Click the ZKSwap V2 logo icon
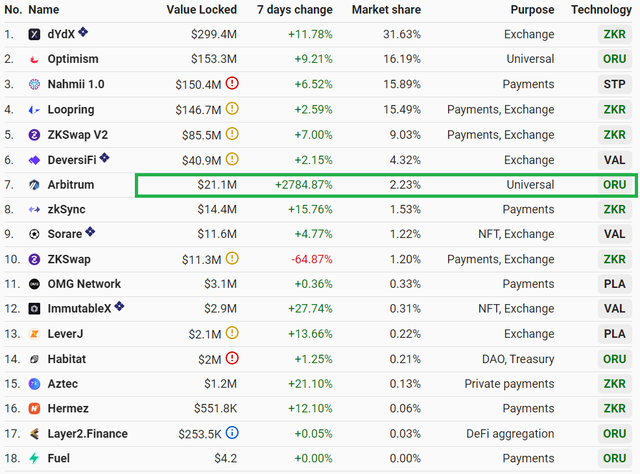The width and height of the screenshot is (640, 474). 34,135
